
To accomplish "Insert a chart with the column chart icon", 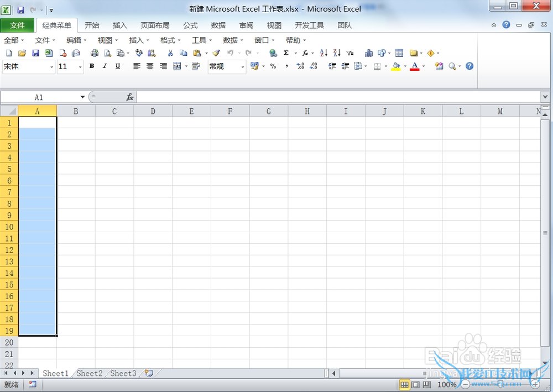I will click(x=369, y=53).
